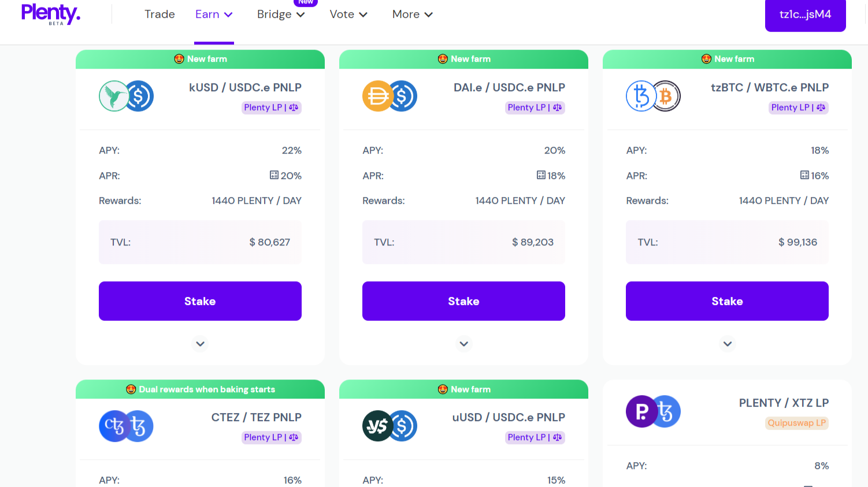The width and height of the screenshot is (868, 487).
Task: Click the tz1c...jsM4 wallet button
Action: 805,16
